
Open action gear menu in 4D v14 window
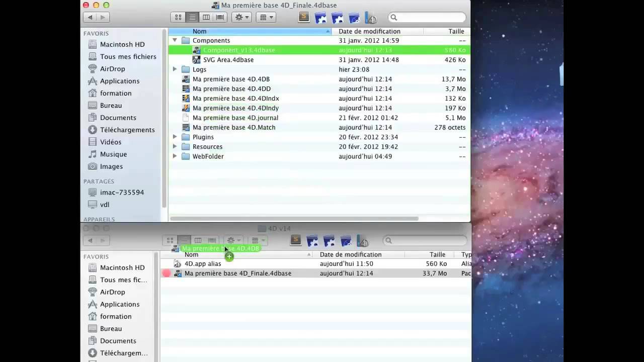pyautogui.click(x=233, y=240)
